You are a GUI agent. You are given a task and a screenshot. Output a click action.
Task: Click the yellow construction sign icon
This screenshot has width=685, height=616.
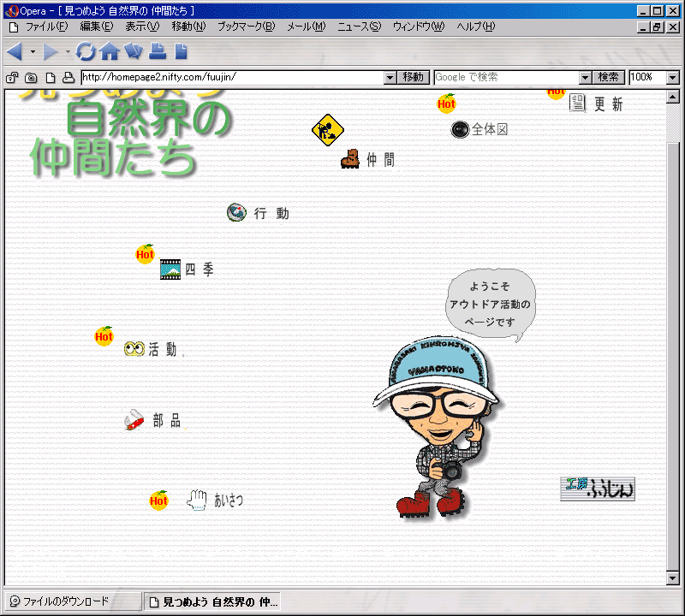pos(328,130)
